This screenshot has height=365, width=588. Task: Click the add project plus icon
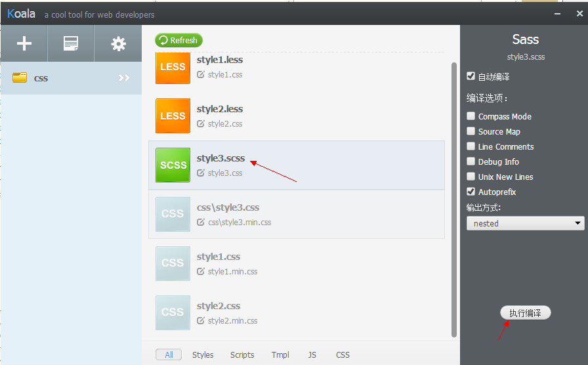[24, 43]
